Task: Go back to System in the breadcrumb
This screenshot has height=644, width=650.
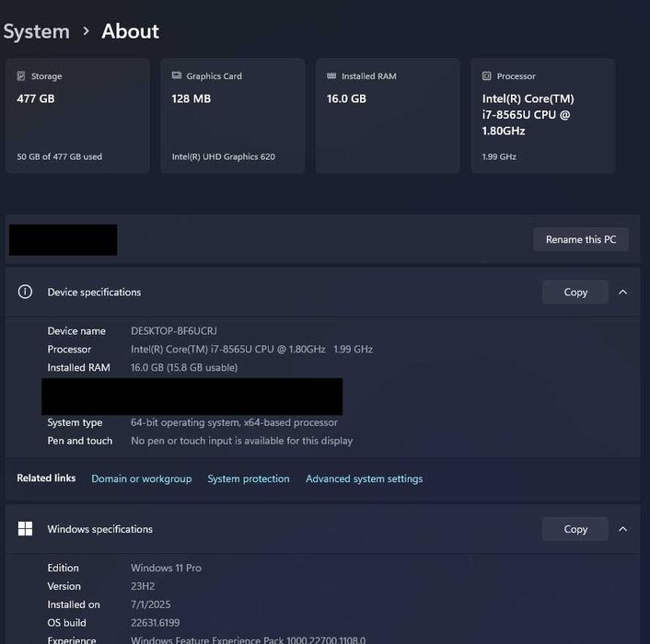Action: [37, 31]
